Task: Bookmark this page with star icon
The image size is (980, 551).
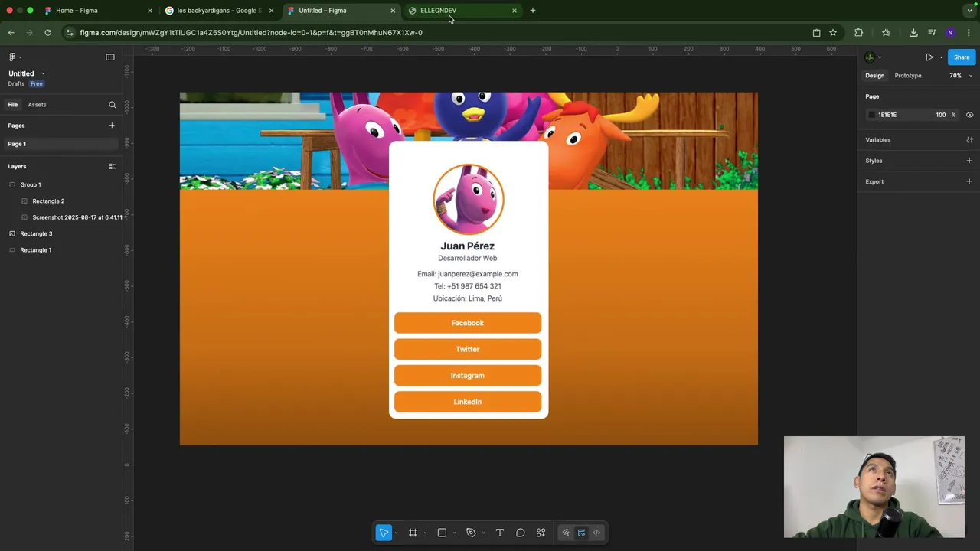Action: 833,32
